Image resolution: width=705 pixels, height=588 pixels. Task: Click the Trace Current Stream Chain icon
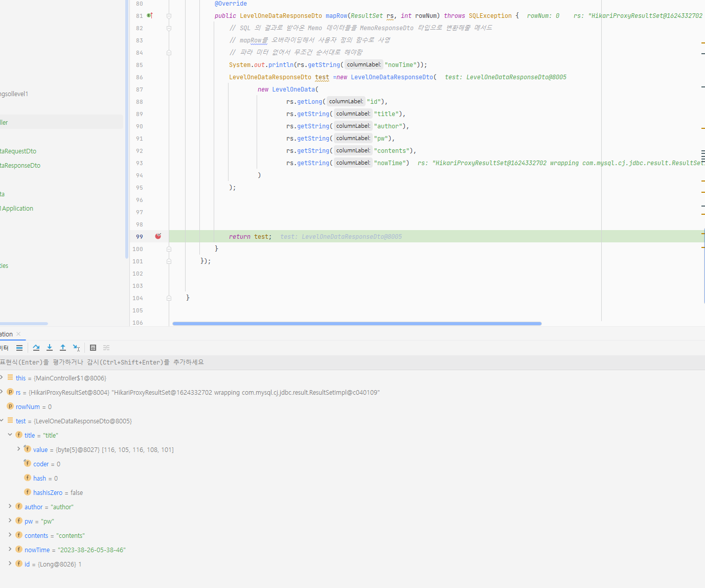106,348
